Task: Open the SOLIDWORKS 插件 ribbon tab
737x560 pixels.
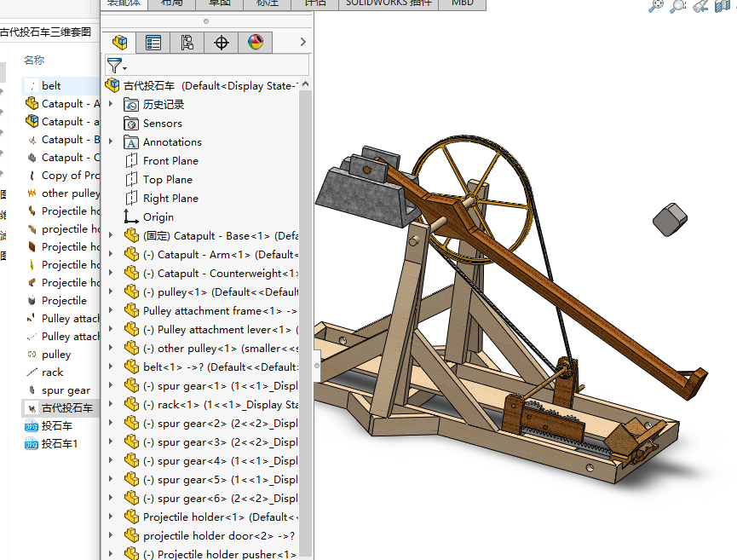Action: click(389, 3)
